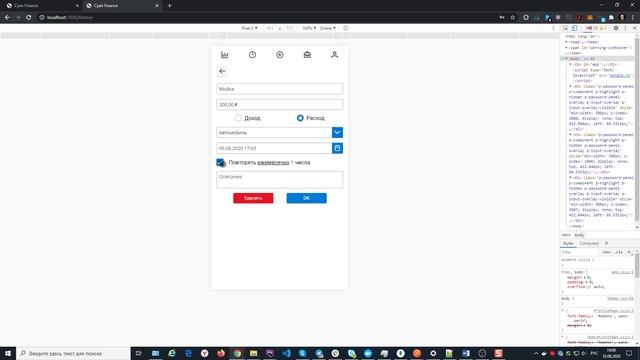Switch to DevTools Styles tab
640x360 pixels.
coord(568,243)
